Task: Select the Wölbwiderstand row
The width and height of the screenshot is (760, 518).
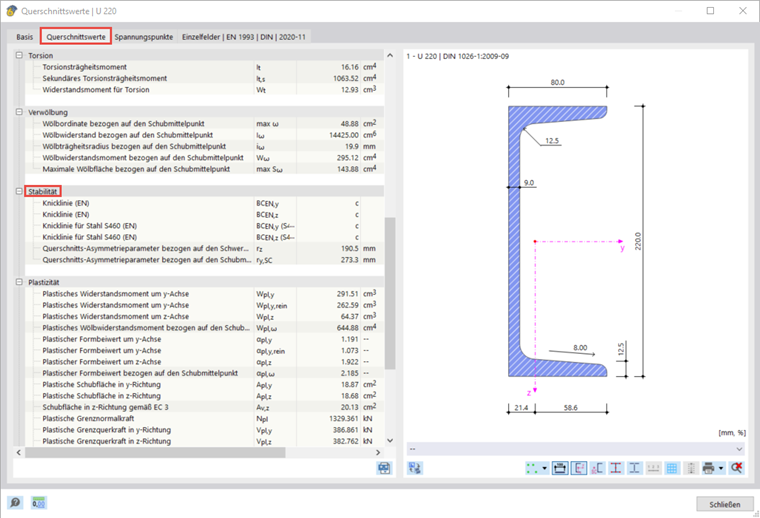Action: point(205,135)
